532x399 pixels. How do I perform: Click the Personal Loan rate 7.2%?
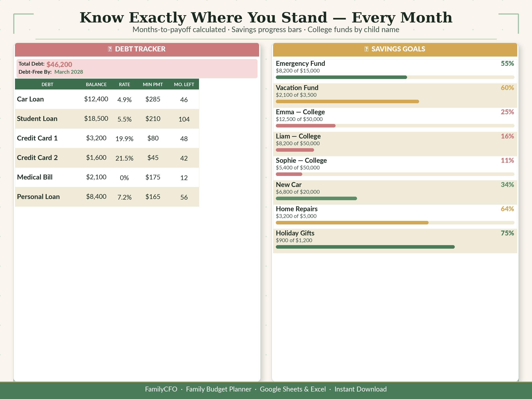pos(124,197)
